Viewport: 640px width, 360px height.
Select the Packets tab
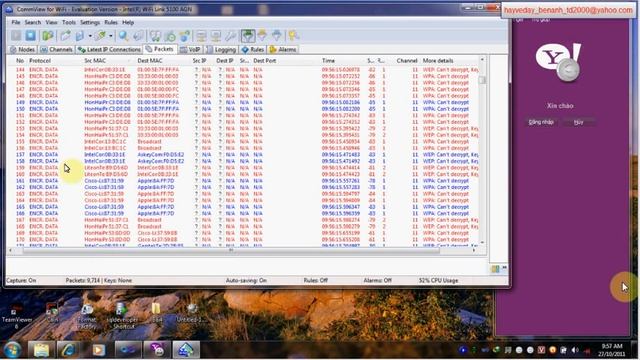coord(160,49)
